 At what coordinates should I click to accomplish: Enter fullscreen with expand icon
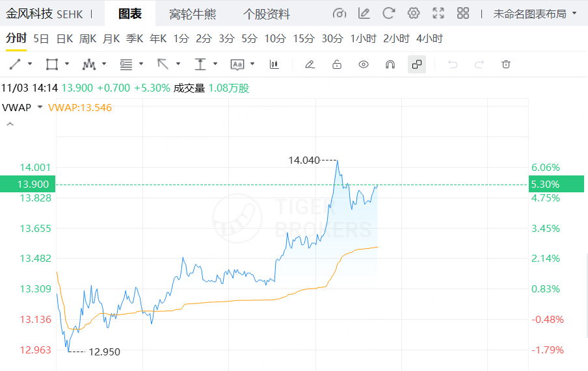coord(438,14)
